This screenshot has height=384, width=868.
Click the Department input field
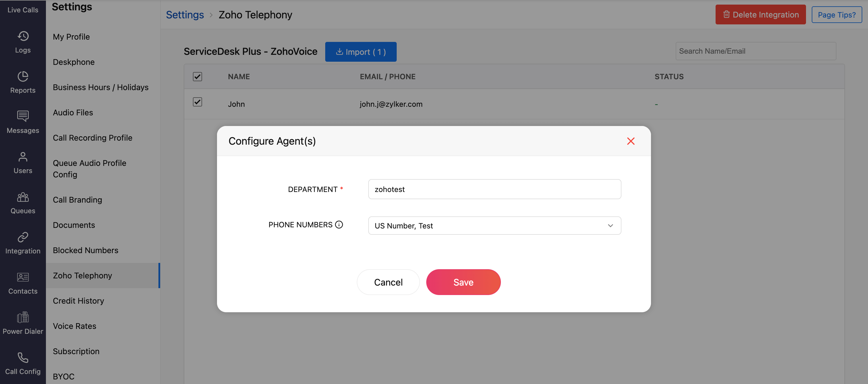(494, 189)
